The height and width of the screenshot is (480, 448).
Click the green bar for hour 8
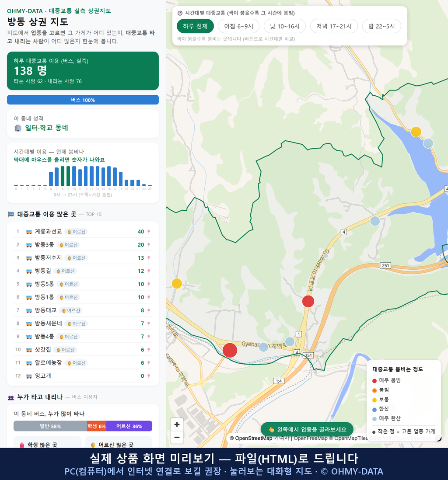(x=63, y=176)
